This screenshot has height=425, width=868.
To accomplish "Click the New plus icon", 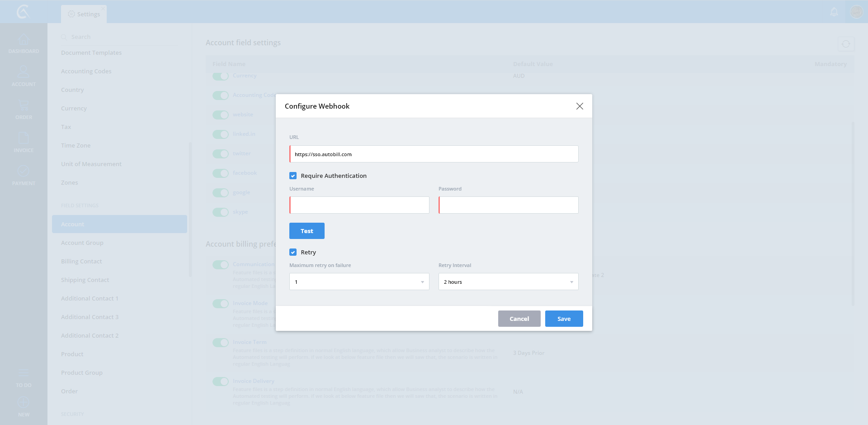I will 24,403.
